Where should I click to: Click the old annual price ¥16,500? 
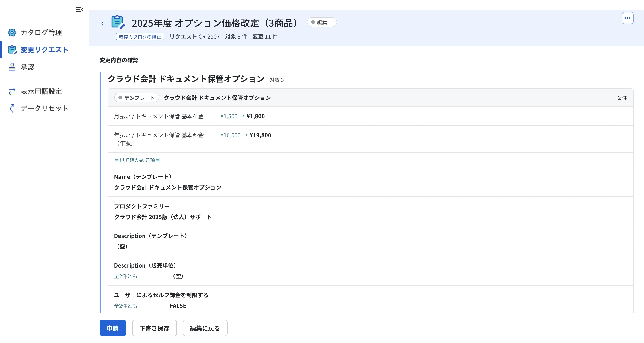(x=230, y=135)
